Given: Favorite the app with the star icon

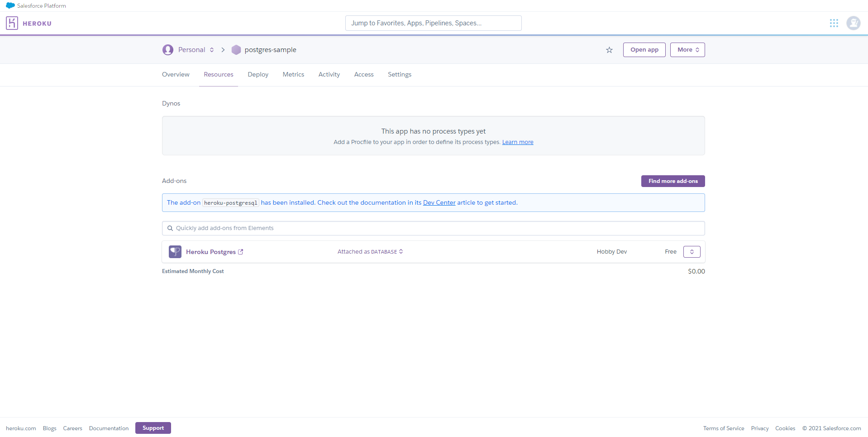Looking at the screenshot, I should 609,50.
